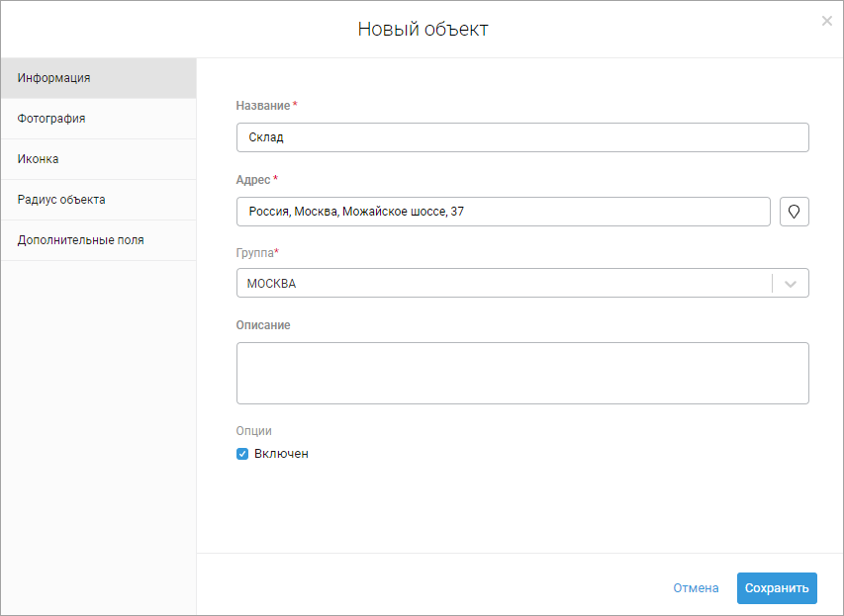Viewport: 844px width, 616px height.
Task: Click the Отмена link
Action: [696, 588]
